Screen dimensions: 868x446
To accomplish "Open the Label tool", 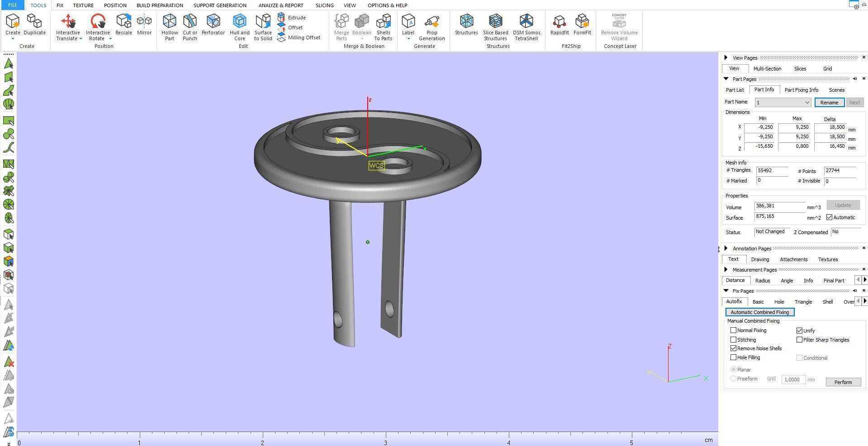I will 408,24.
